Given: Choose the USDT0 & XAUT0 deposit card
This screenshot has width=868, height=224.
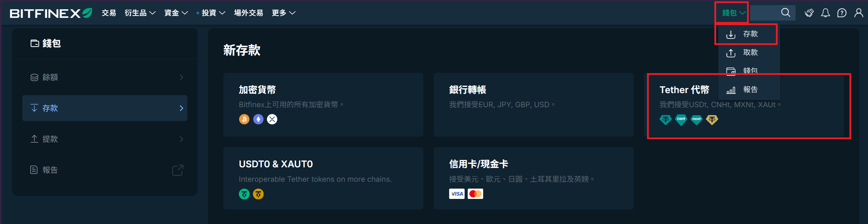Looking at the screenshot, I should (323, 178).
